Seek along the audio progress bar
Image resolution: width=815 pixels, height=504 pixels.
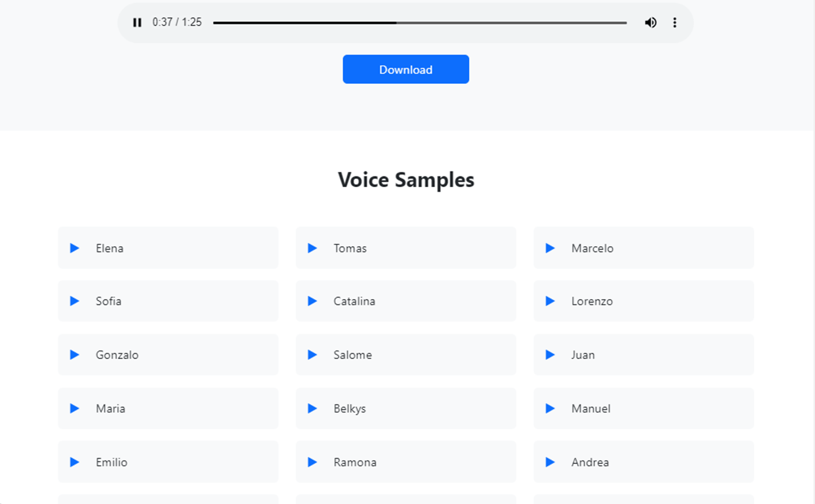coord(420,23)
